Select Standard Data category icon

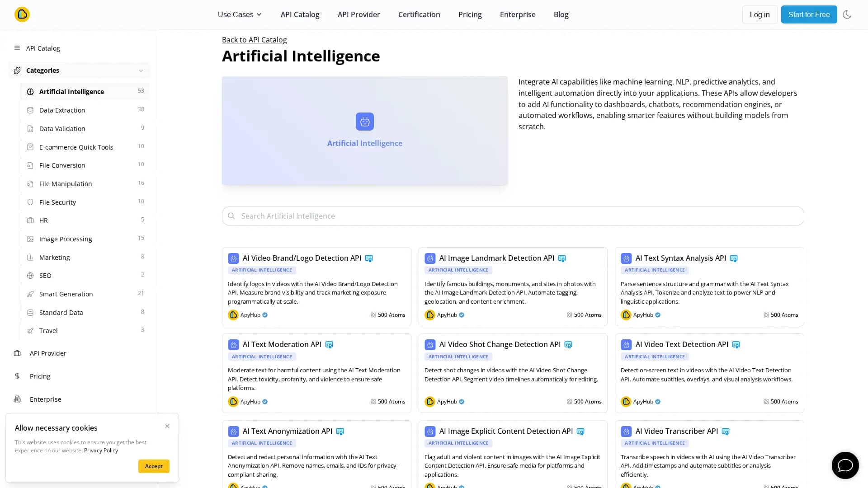[30, 313]
